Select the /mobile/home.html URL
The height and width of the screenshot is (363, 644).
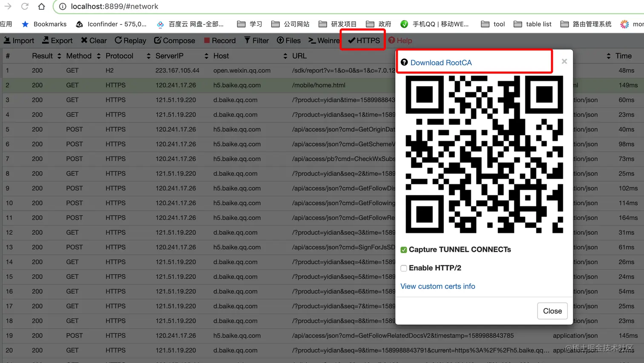click(319, 85)
